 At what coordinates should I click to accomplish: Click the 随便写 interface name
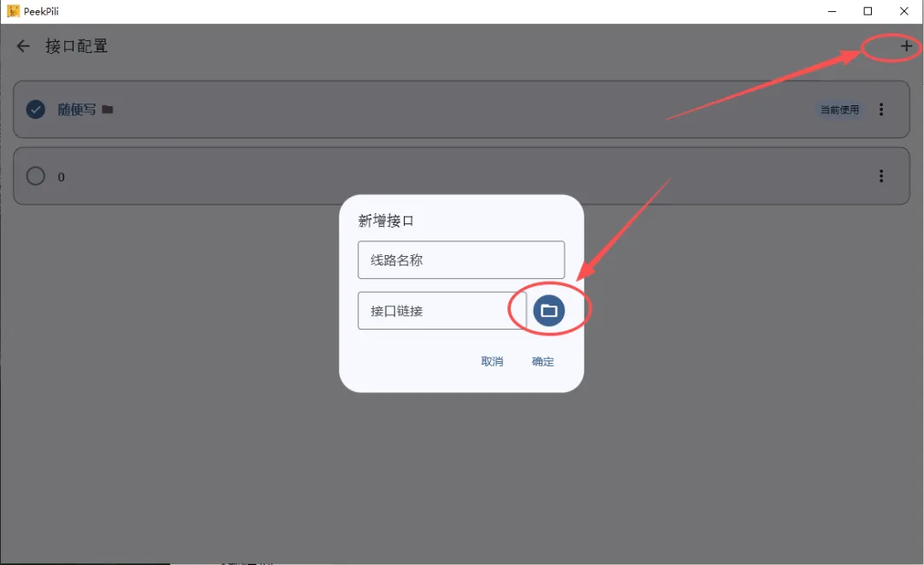coord(77,110)
